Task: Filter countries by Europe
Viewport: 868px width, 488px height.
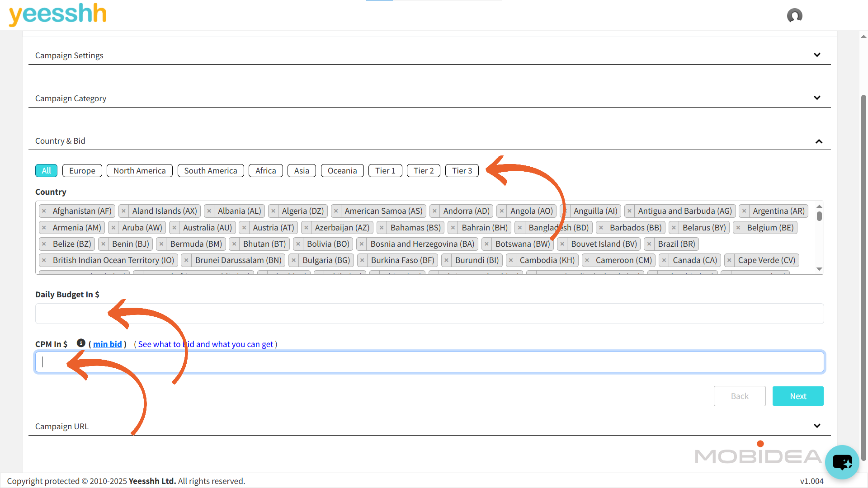Action: [x=82, y=171]
